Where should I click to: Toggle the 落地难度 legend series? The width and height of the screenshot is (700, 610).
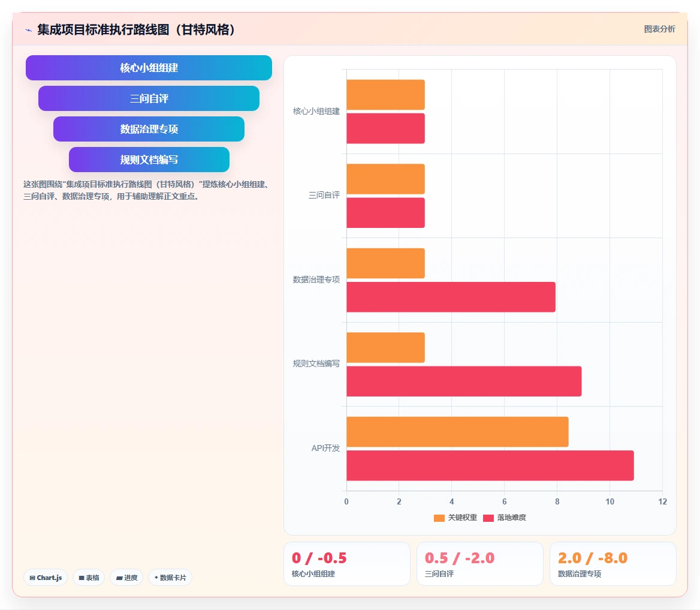[505, 518]
